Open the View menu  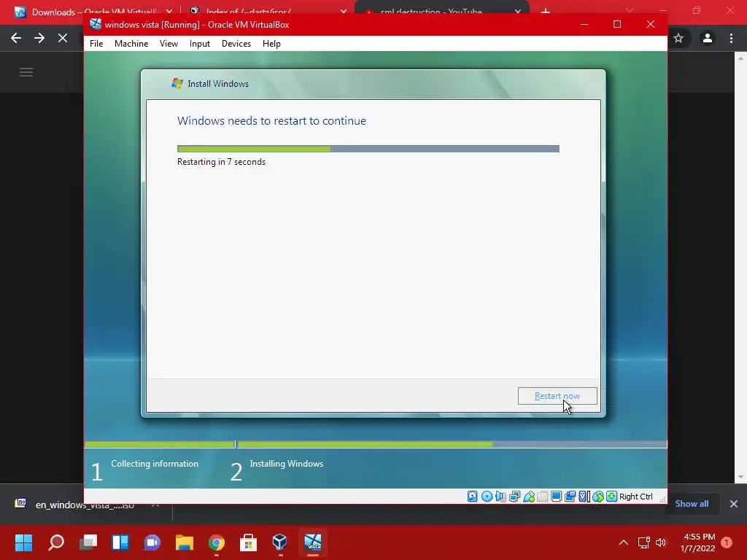(x=169, y=43)
